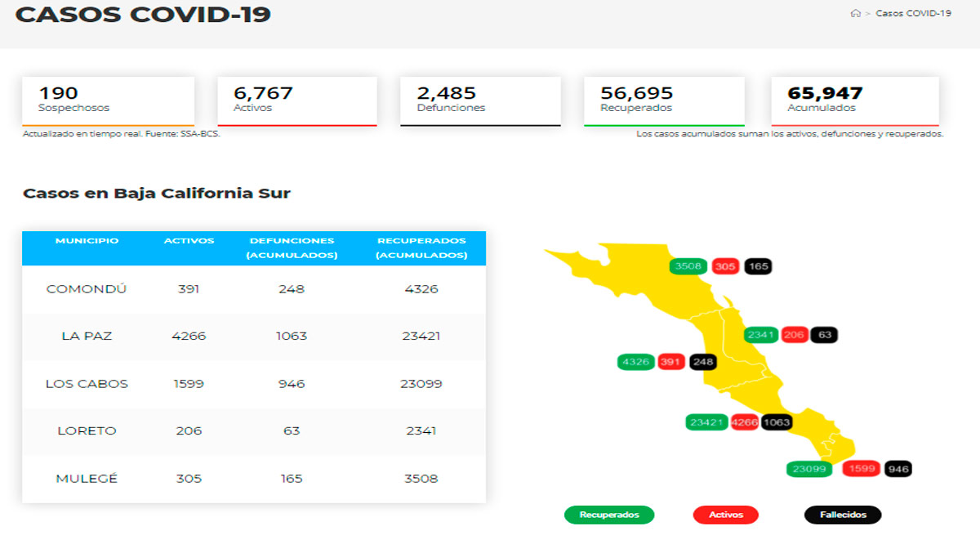Open the Casos COVID-19 breadcrumb link
Screen dimensions: 980x544
(913, 13)
